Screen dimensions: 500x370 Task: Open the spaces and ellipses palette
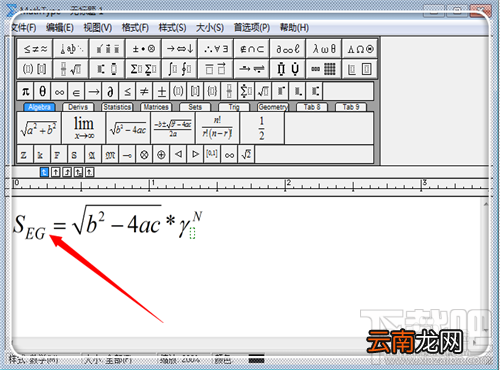[71, 49]
